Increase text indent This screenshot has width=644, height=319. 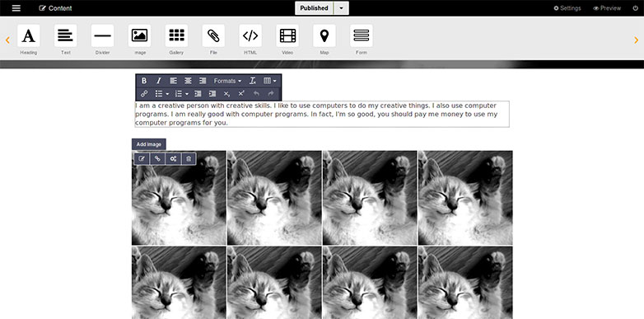pyautogui.click(x=212, y=94)
